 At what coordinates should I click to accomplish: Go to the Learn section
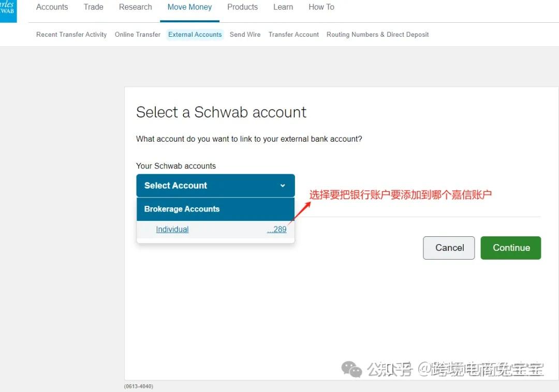pos(283,7)
